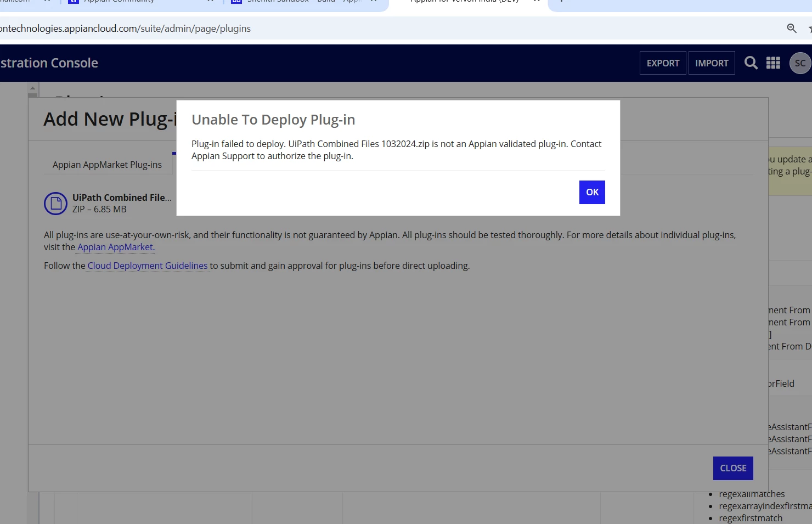
Task: Select the 'ZIP – 6.85 MB' file size text
Action: [99, 209]
